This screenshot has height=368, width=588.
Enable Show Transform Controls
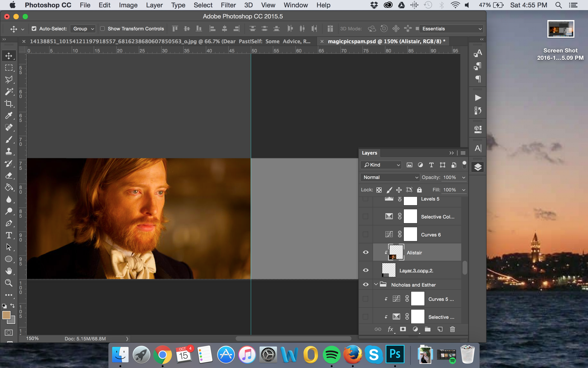click(x=102, y=29)
